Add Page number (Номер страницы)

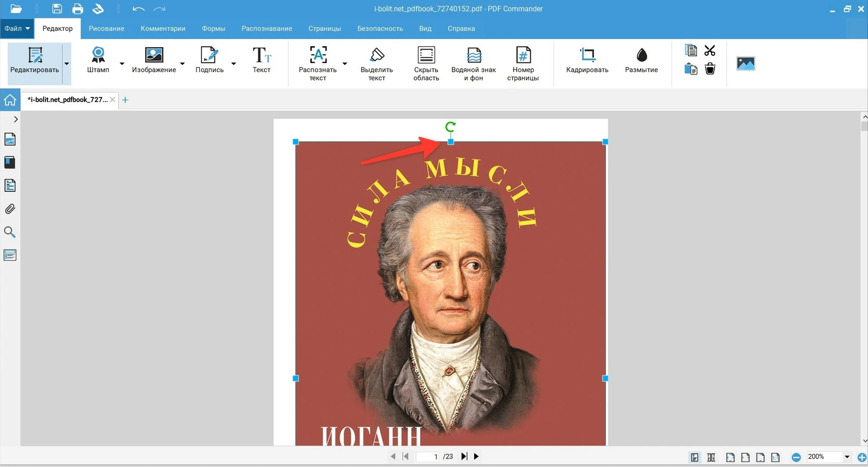[x=523, y=63]
